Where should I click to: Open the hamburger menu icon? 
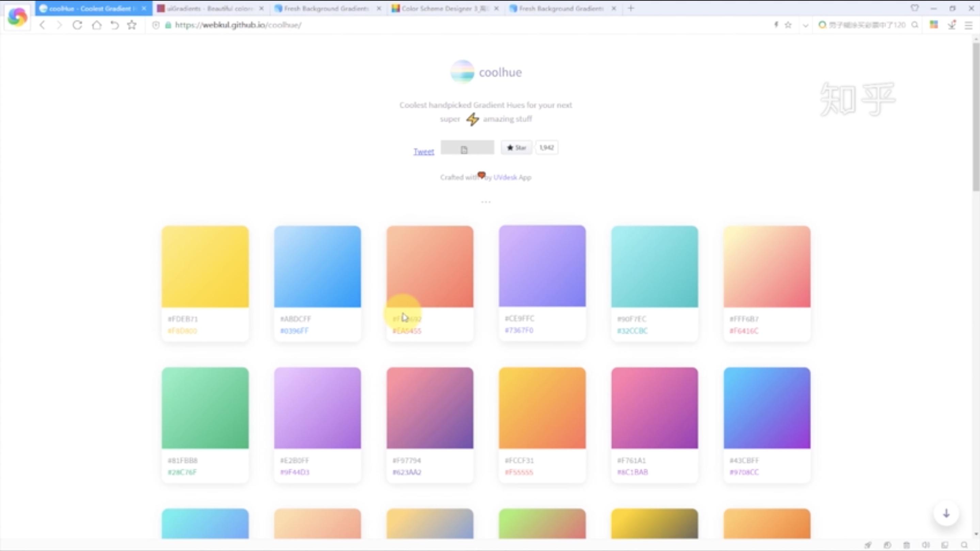[x=968, y=25]
